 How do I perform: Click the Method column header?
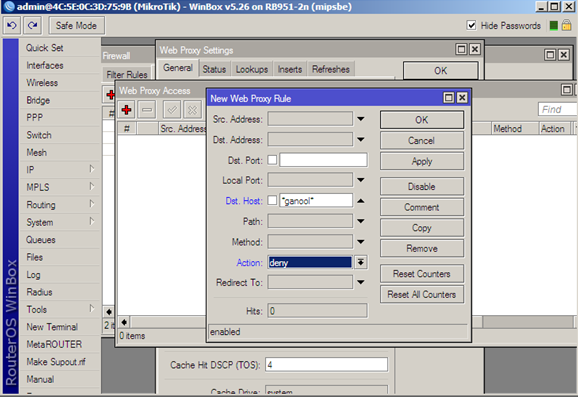514,129
